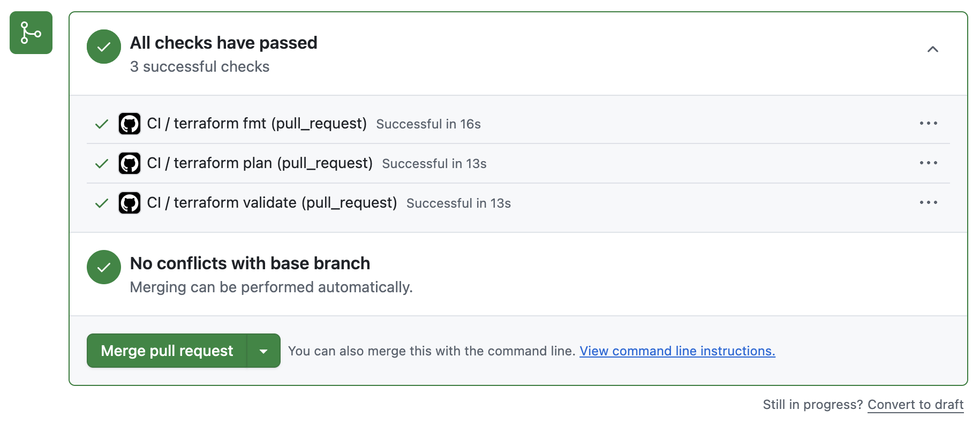
Task: Click the green git merge icon
Action: (x=31, y=33)
